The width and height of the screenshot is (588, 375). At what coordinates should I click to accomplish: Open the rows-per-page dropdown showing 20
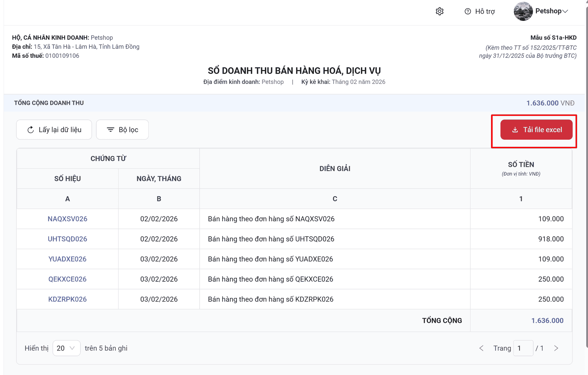(x=66, y=348)
